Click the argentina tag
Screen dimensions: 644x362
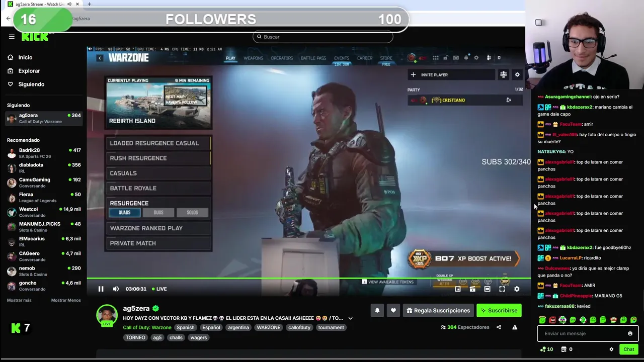tap(238, 327)
